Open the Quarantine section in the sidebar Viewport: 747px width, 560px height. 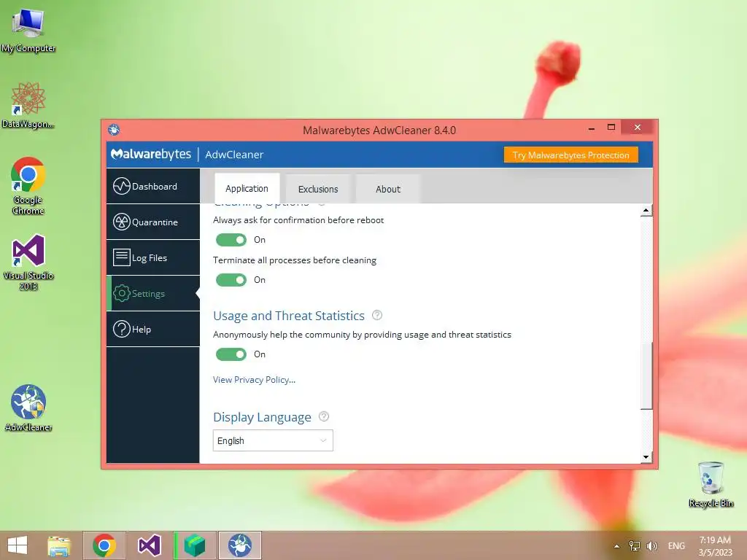tap(153, 222)
